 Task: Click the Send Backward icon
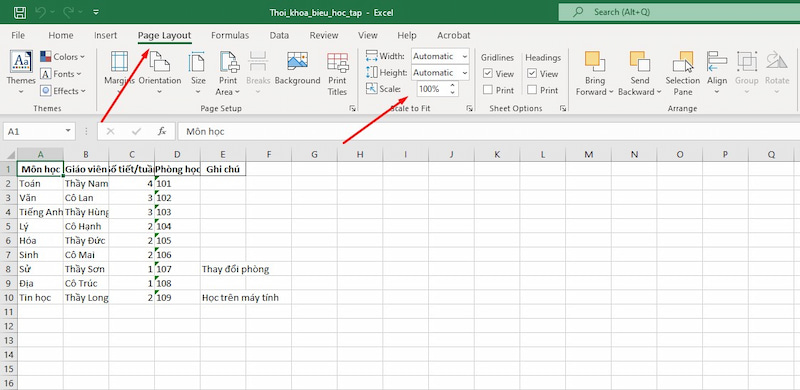(639, 61)
